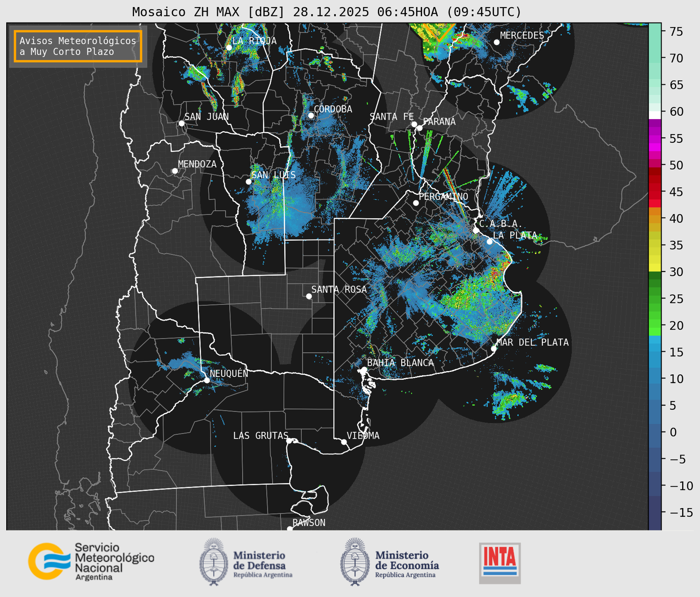The height and width of the screenshot is (597, 700).
Task: Click the Mercedes city marker dot
Action: [496, 42]
